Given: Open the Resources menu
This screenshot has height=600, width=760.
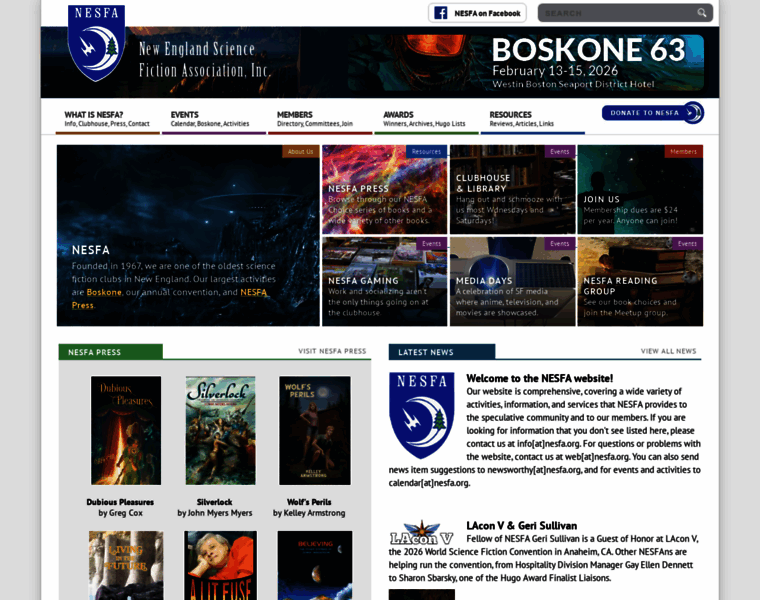Looking at the screenshot, I should [x=532, y=119].
